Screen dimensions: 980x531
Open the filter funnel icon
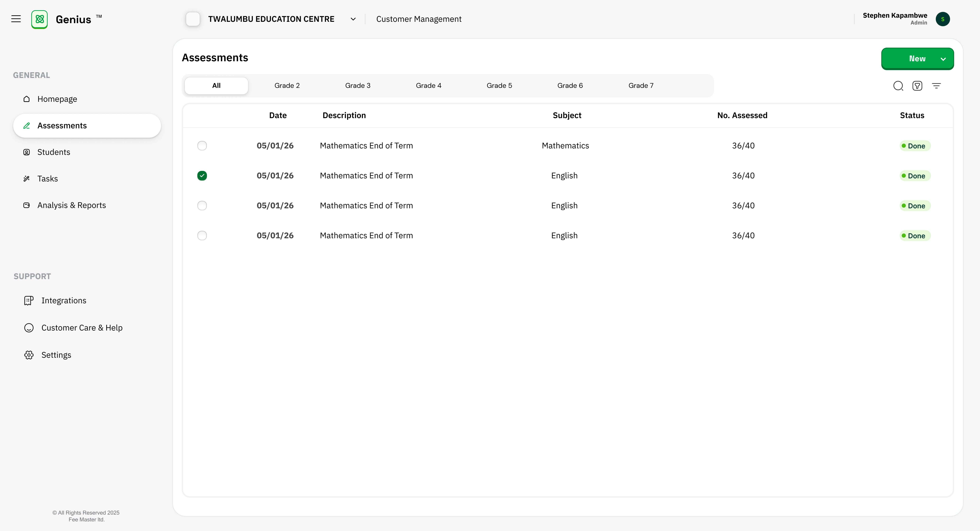(x=917, y=86)
